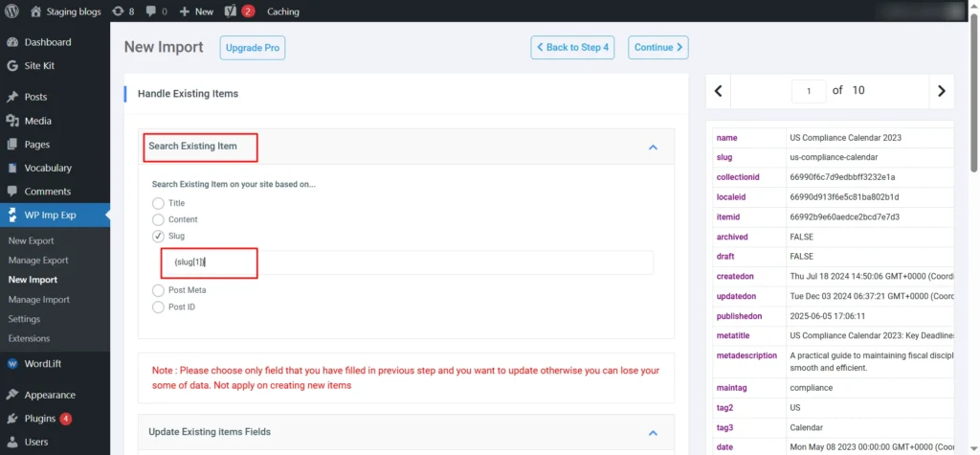Collapse the Update Existing items Fields section

coord(653,432)
